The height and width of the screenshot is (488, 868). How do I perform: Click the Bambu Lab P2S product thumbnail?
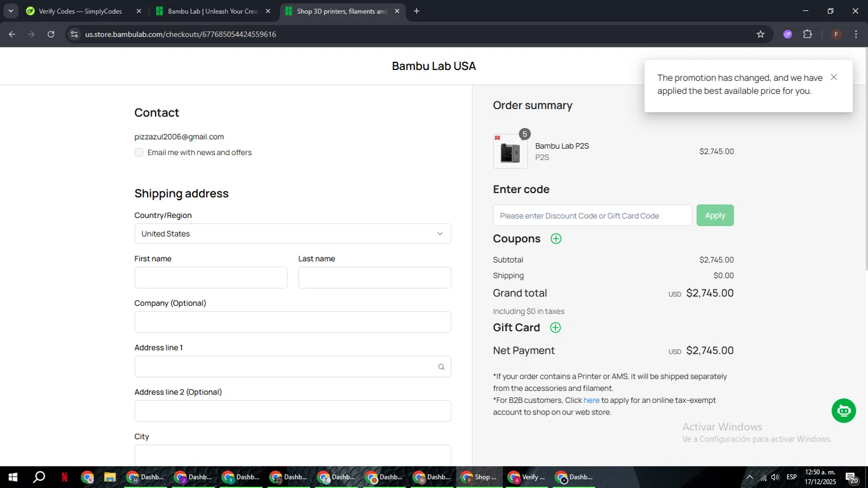pos(510,151)
